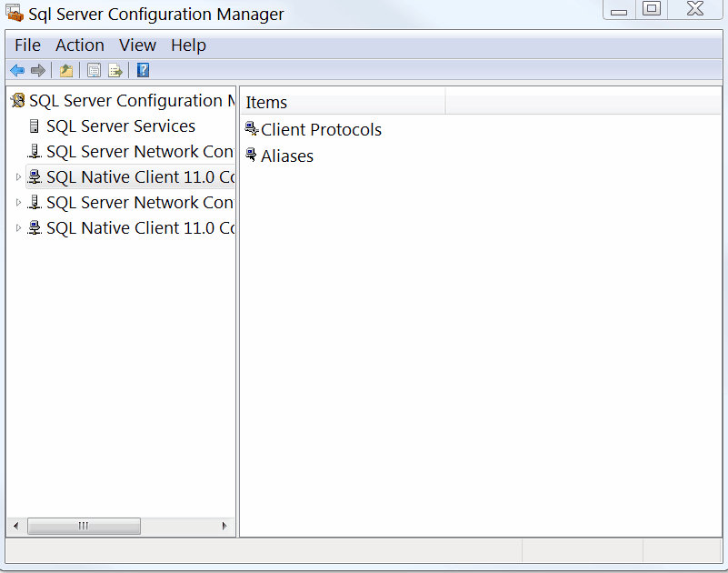Close the Sql Server Configuration Manager window
This screenshot has height=573, width=728.
[x=695, y=9]
